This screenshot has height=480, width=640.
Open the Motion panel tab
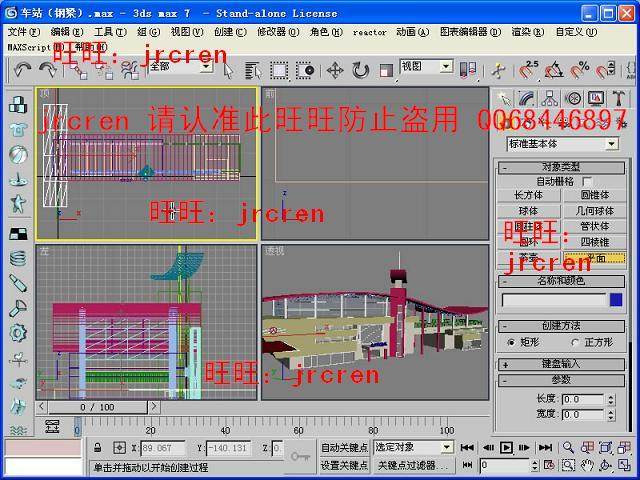pyautogui.click(x=573, y=99)
